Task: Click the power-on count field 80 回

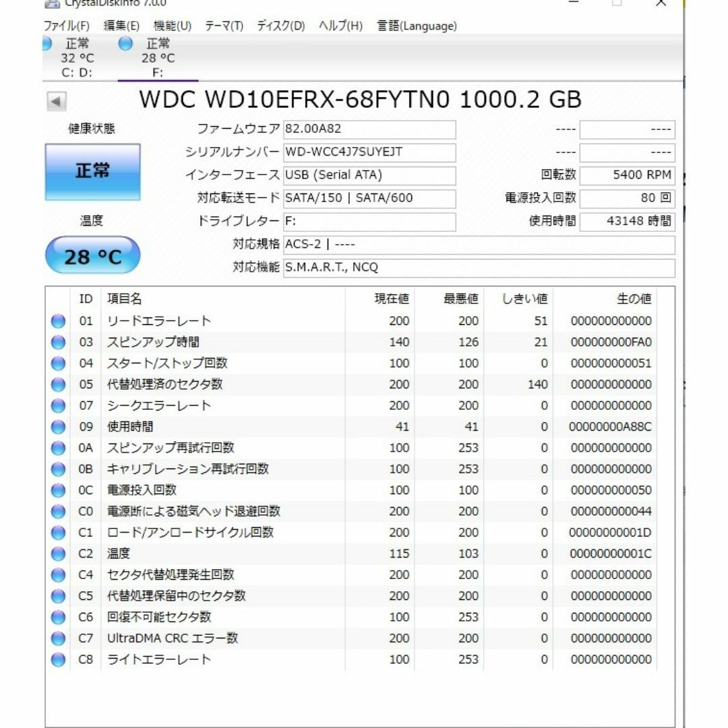Action: 628,198
